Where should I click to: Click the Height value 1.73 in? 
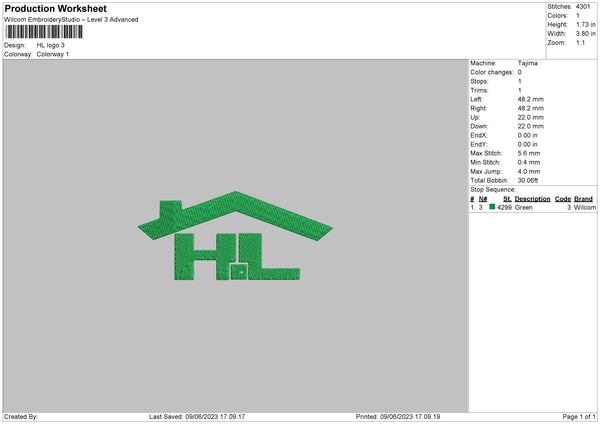click(585, 24)
